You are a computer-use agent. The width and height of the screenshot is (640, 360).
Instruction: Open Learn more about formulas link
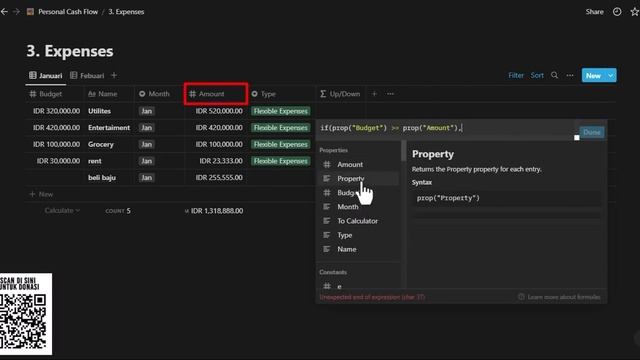tap(559, 297)
